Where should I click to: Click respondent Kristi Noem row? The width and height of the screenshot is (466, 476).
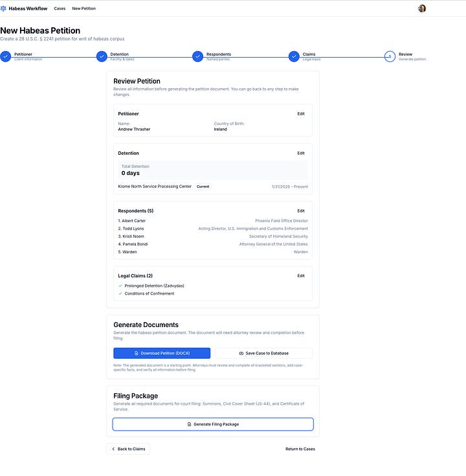click(213, 236)
